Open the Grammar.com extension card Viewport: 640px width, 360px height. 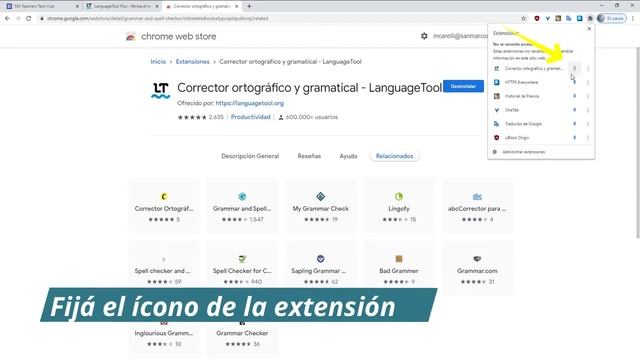[x=477, y=267]
